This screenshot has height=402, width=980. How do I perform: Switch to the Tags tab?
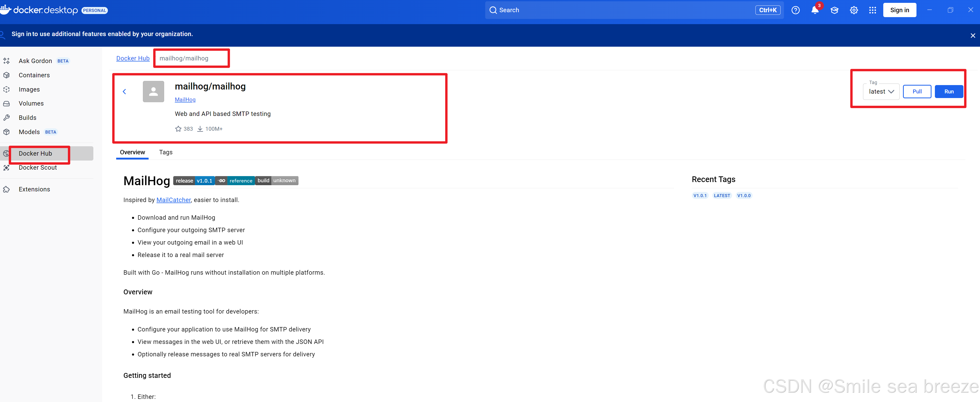point(166,153)
